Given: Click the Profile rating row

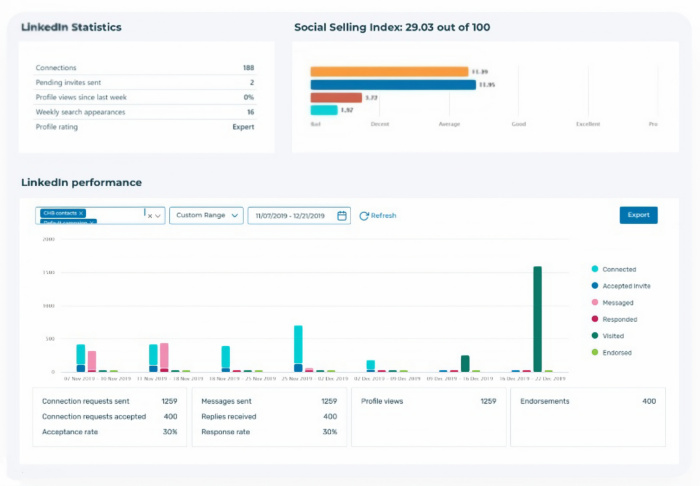Looking at the screenshot, I should (x=144, y=127).
